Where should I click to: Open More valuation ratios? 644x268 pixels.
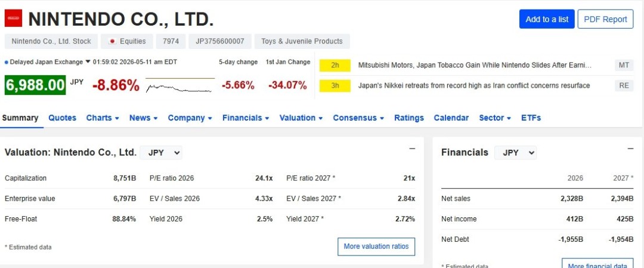[x=376, y=247]
